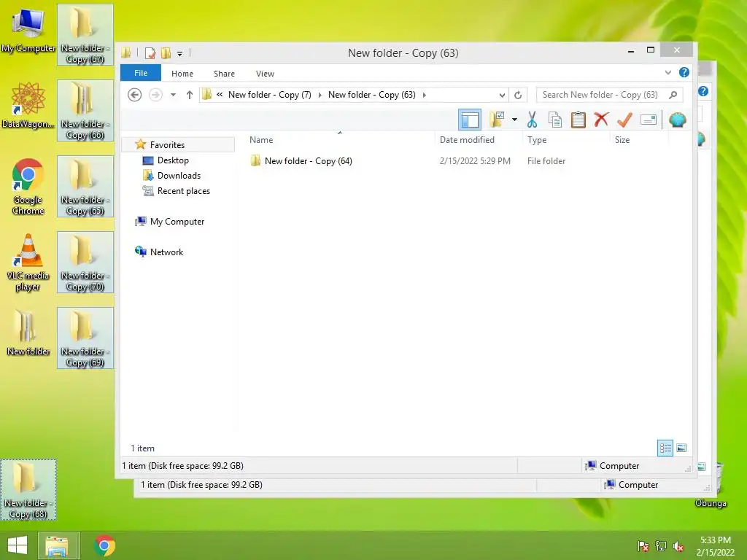Click the search magnifier icon
The image size is (747, 560).
[x=673, y=95]
